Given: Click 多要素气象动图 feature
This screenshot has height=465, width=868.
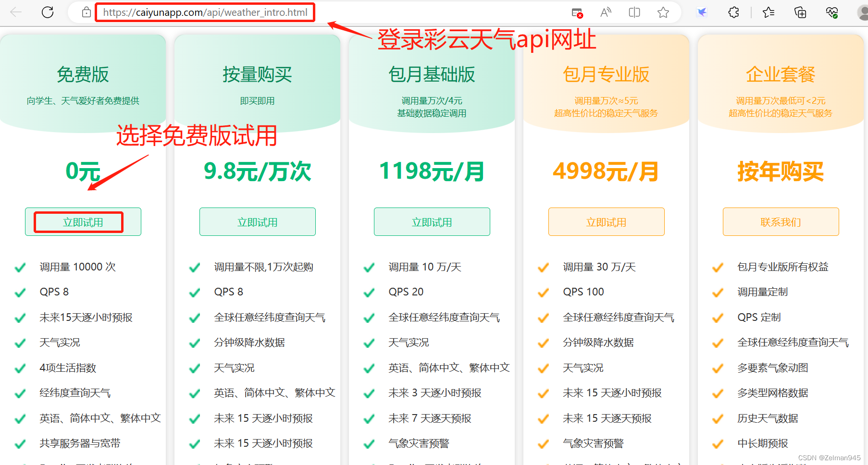Looking at the screenshot, I should tap(773, 368).
